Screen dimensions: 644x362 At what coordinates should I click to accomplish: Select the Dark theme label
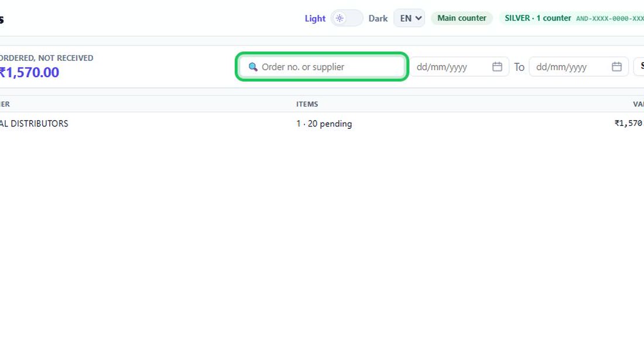click(x=378, y=19)
